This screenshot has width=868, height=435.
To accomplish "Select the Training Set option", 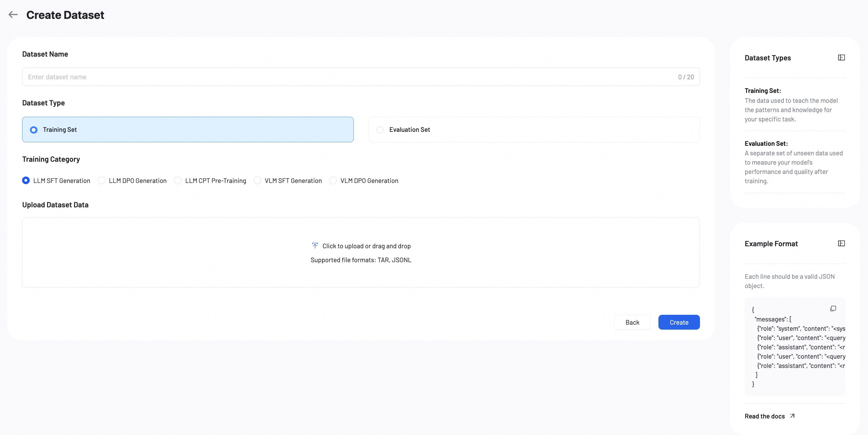I will click(188, 129).
